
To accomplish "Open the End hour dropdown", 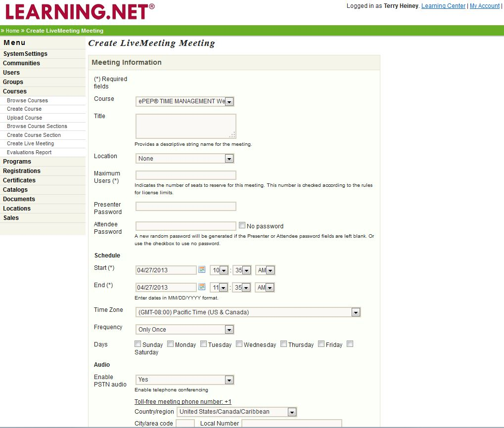I will pos(219,288).
